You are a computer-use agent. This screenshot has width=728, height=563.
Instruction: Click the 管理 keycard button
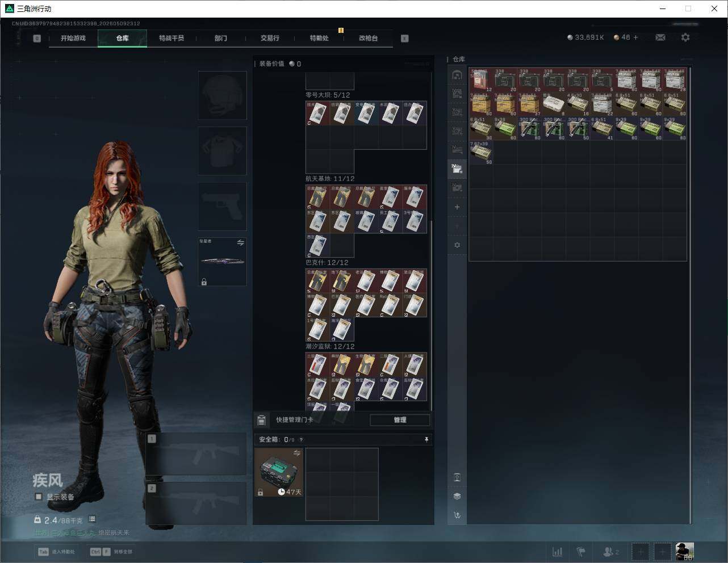point(400,420)
